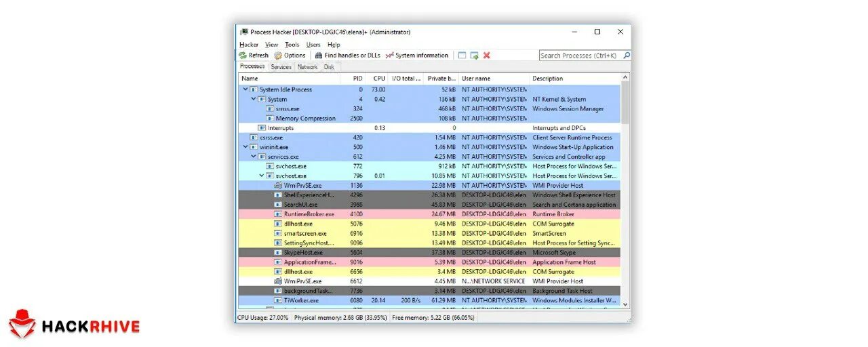Switch to the Network tab

click(307, 67)
